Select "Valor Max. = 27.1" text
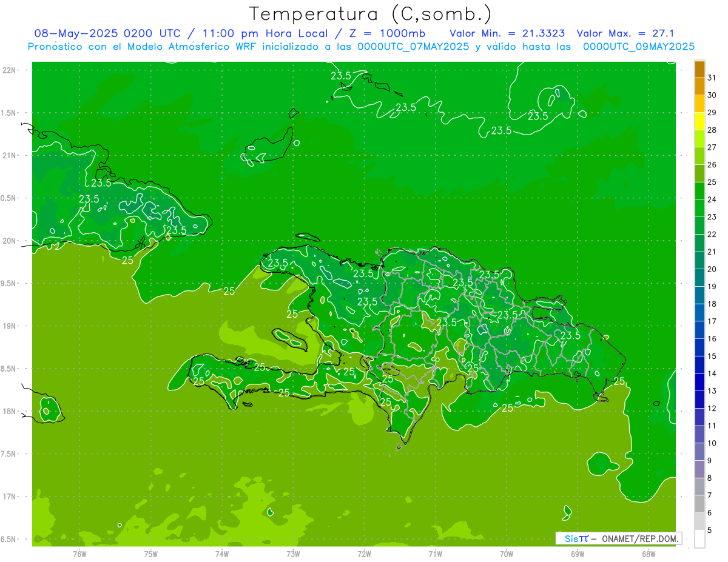 coord(625,33)
